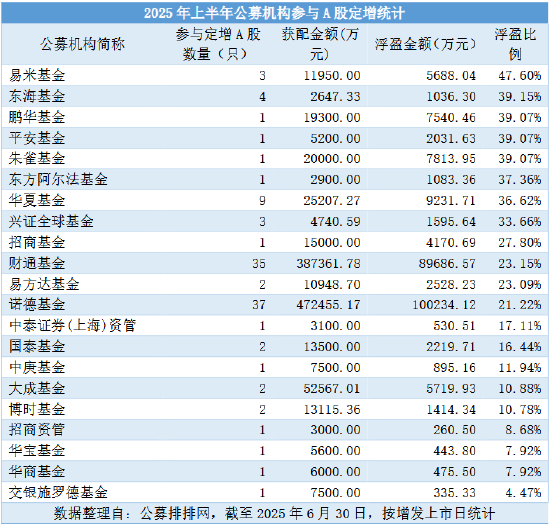
Task: Select the value 25207.27 for 华夏基金
Action: pos(332,201)
